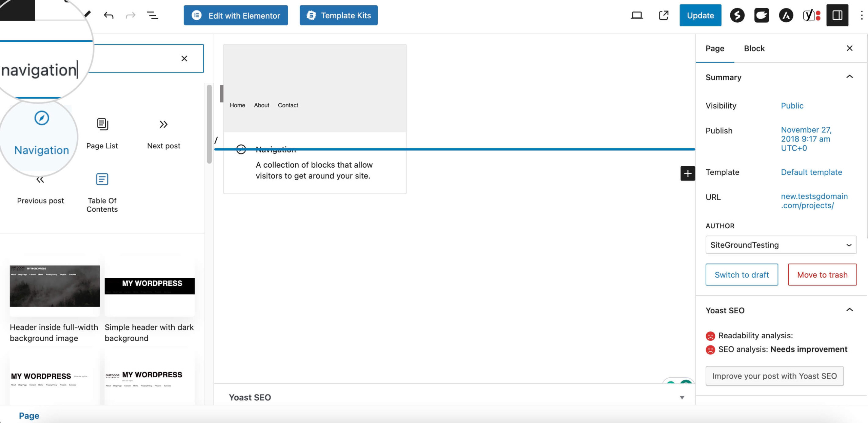Open Template Kits
The width and height of the screenshot is (868, 423).
[338, 15]
